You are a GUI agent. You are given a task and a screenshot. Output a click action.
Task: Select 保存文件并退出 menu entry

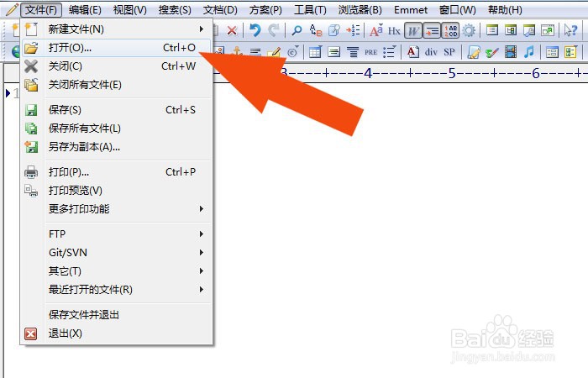click(116, 315)
